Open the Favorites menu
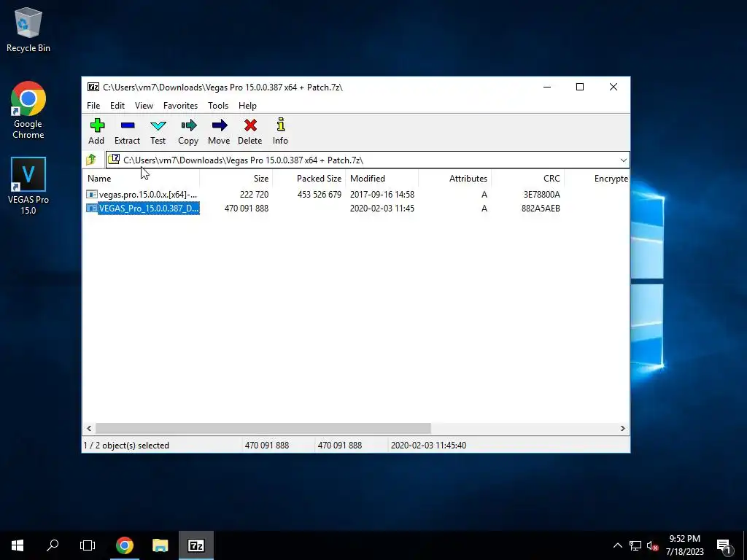This screenshot has height=560, width=747. 181,106
